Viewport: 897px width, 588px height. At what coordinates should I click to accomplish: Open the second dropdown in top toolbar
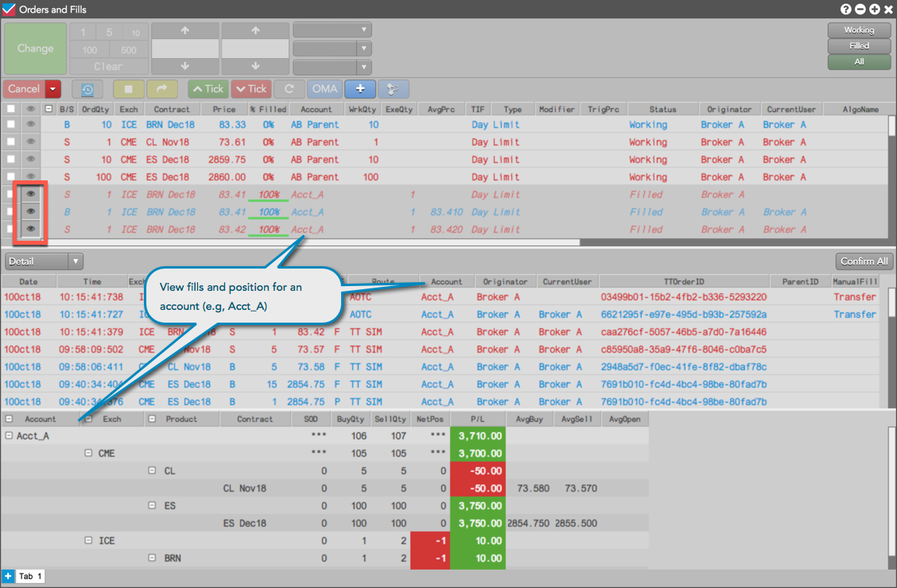tap(332, 48)
